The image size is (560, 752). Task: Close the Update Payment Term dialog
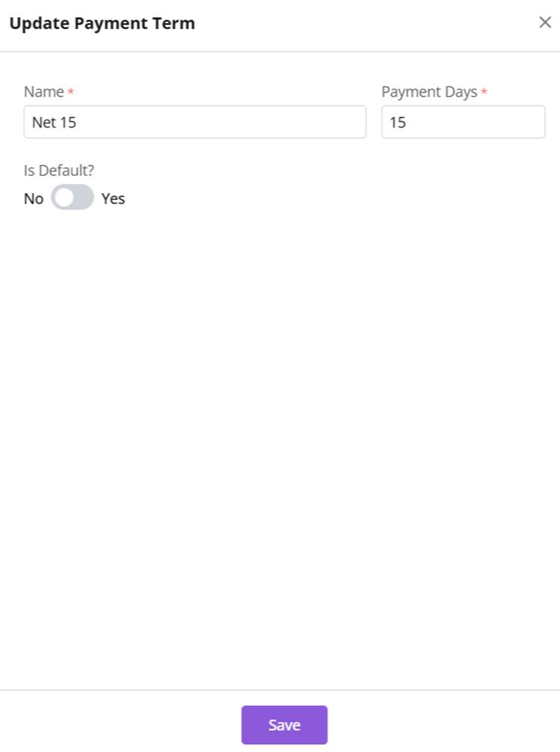click(544, 22)
